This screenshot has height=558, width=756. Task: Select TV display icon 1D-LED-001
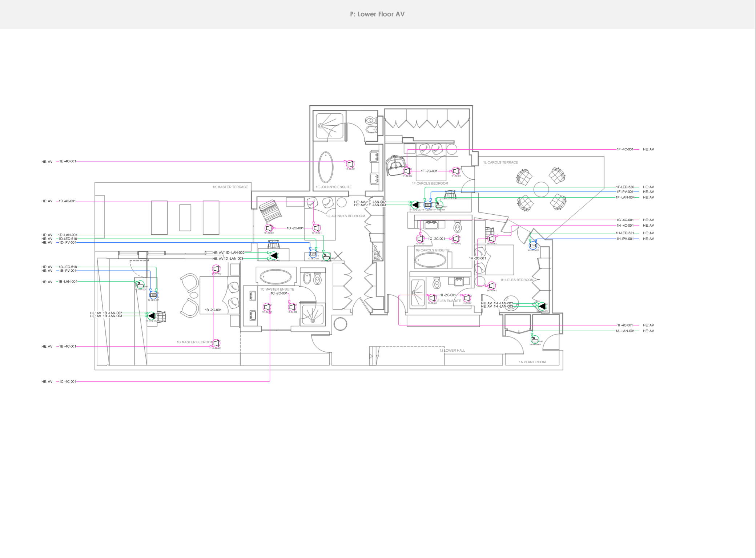click(x=313, y=254)
